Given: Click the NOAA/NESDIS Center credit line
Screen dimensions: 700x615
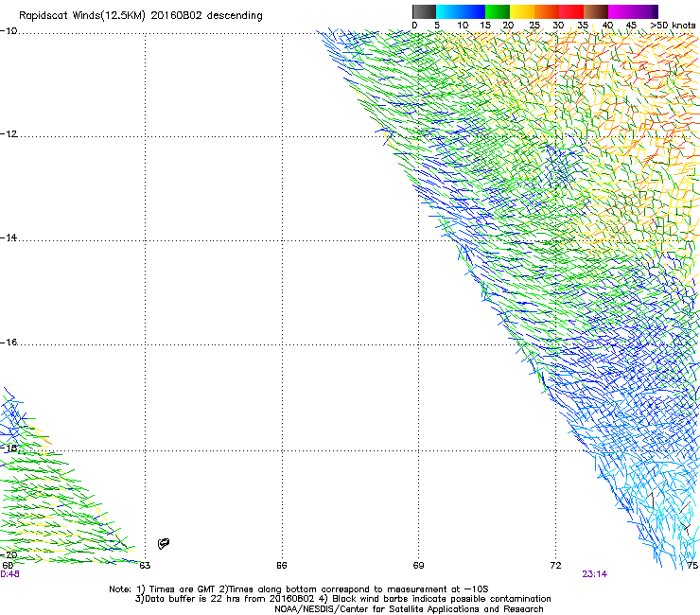Looking at the screenshot, I should click(x=409, y=609).
